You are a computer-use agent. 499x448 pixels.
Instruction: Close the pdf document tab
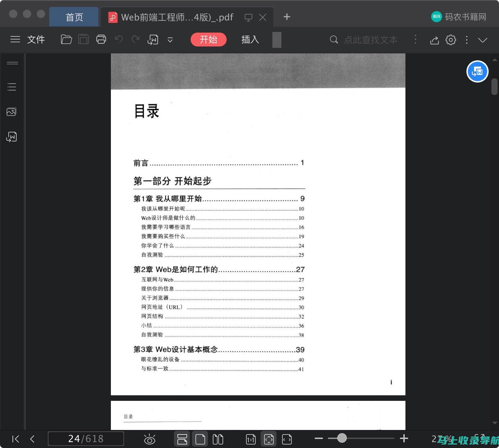263,17
